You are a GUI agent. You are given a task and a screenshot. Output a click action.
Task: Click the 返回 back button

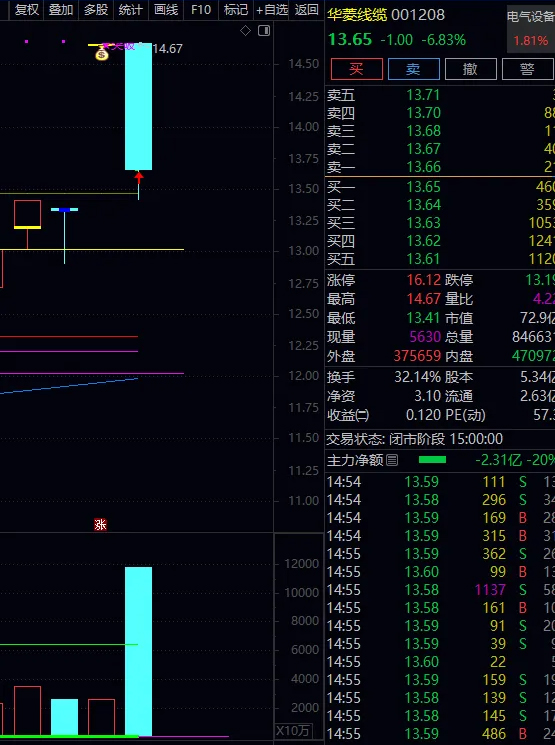[306, 10]
